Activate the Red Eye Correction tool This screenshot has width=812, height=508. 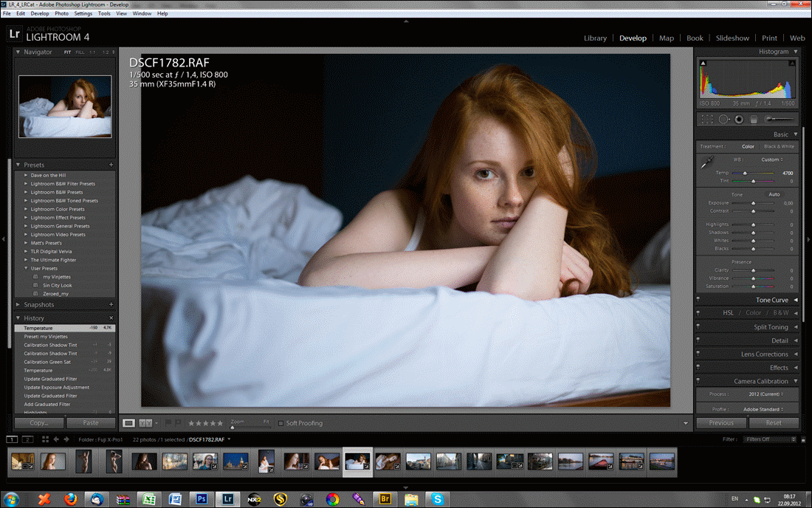tap(737, 119)
